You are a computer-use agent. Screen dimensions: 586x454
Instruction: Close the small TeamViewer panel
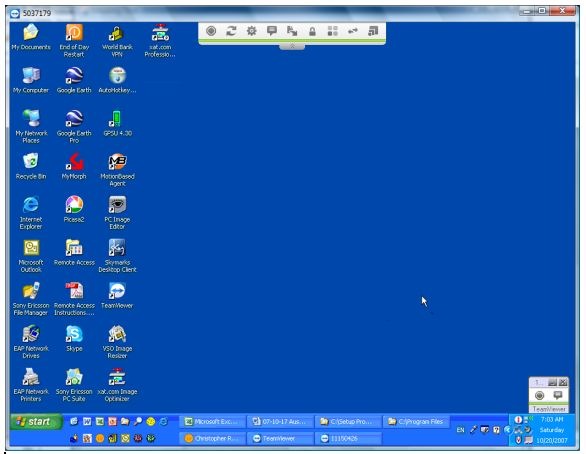coord(563,382)
